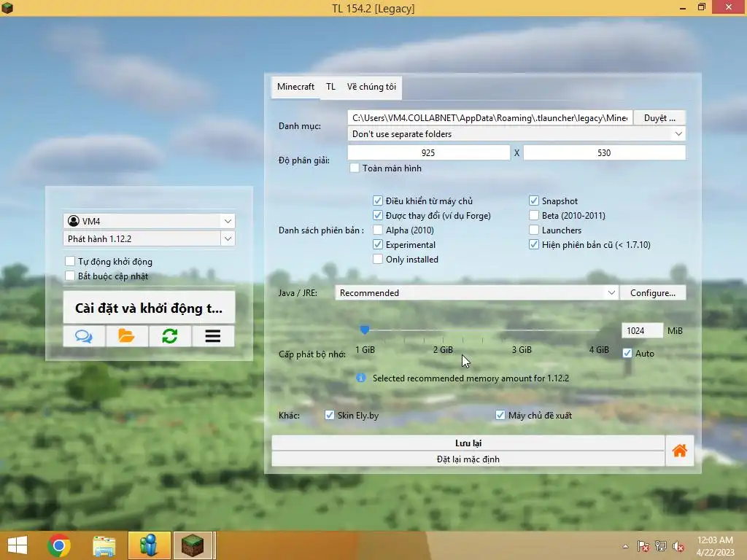747x560 pixels.
Task: Open the hamburger settings menu icon
Action: pyautogui.click(x=212, y=336)
